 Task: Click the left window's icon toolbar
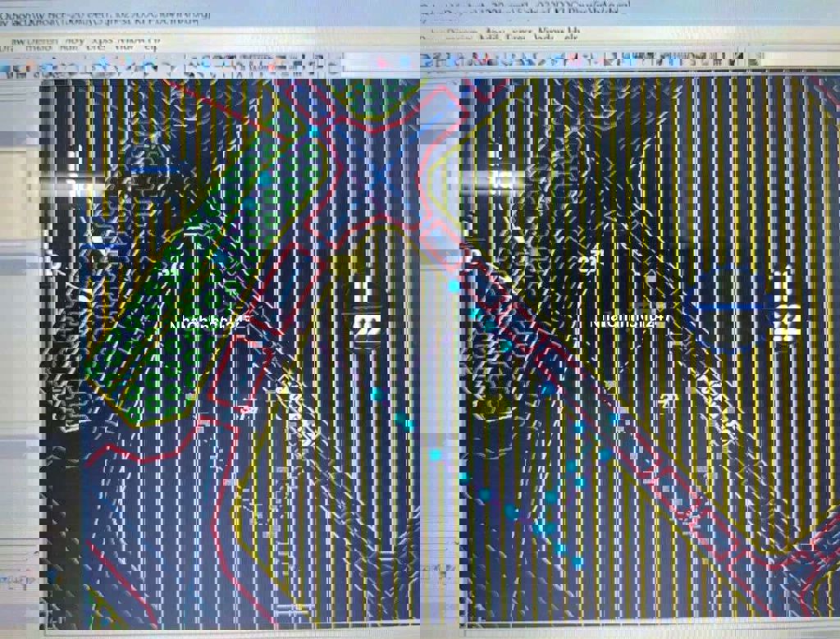tap(164, 65)
